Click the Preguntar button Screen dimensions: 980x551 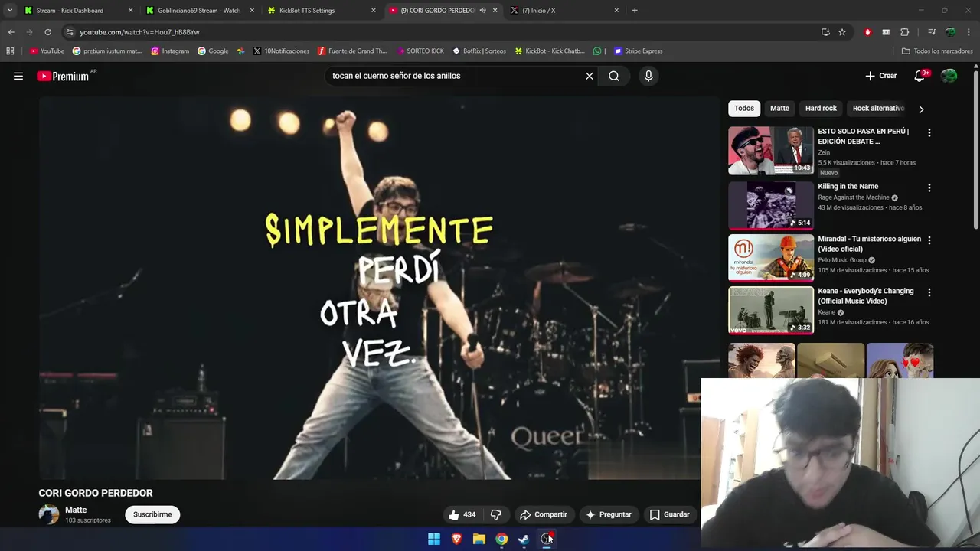point(609,514)
